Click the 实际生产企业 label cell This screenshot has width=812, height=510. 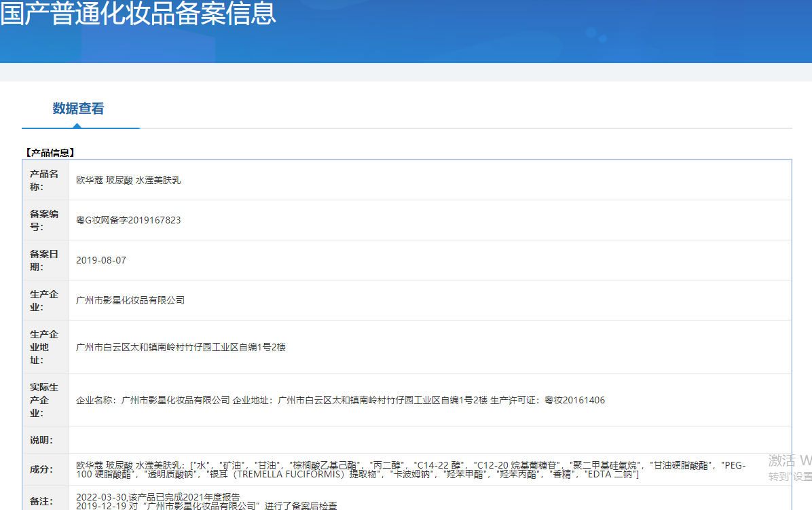coord(45,400)
